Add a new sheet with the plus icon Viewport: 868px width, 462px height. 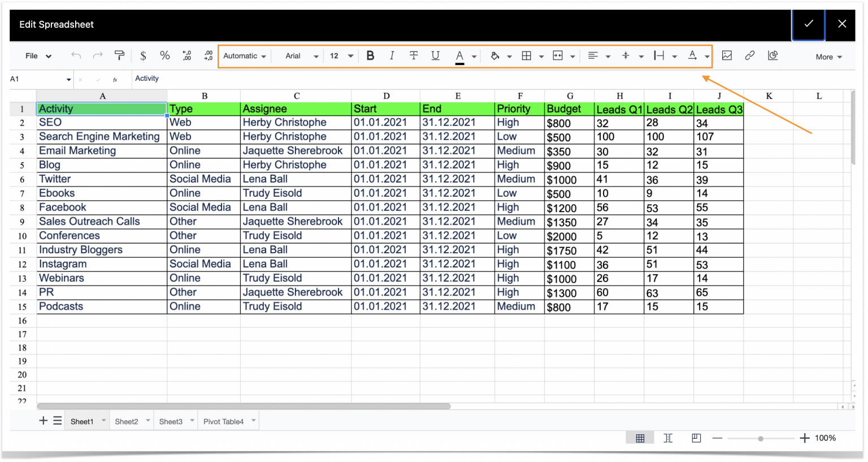coord(43,421)
